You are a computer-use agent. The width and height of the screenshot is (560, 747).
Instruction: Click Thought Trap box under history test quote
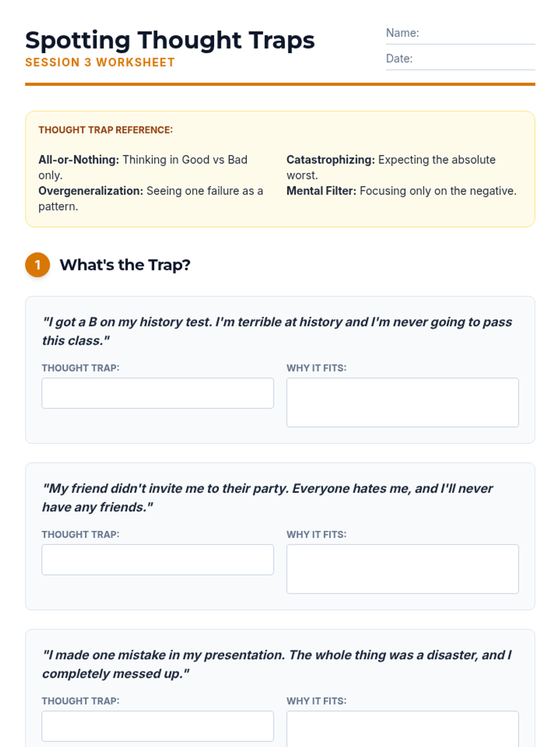click(x=157, y=393)
